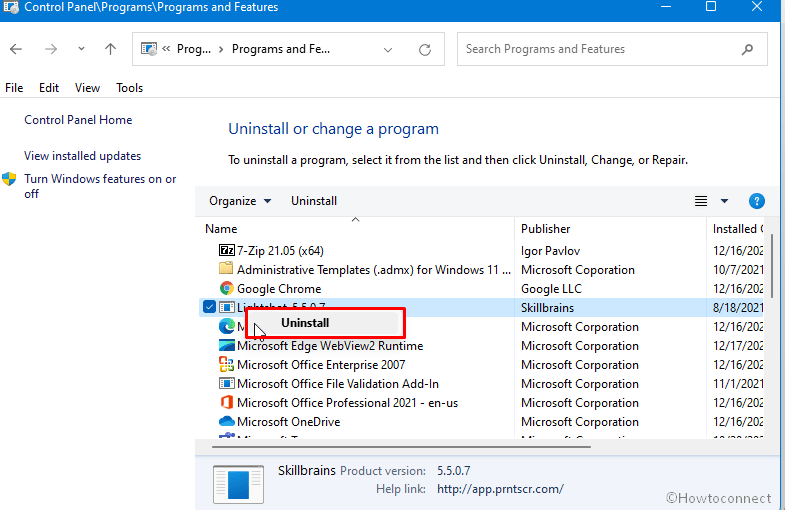
Task: Select the 7-Zip 21.05 (x64) entry
Action: 280,251
